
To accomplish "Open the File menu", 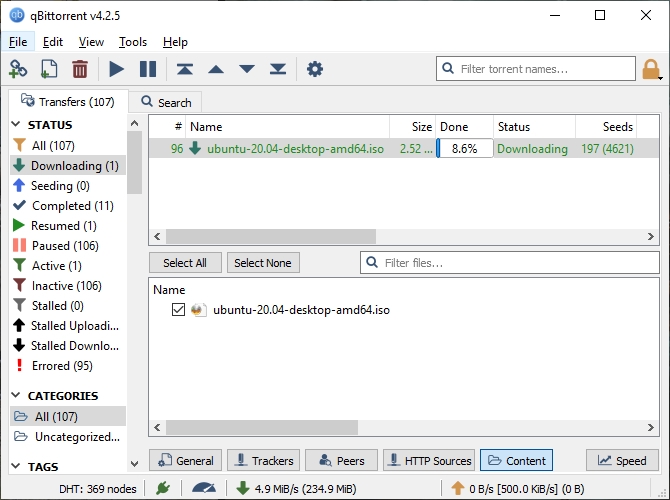I will click(18, 42).
